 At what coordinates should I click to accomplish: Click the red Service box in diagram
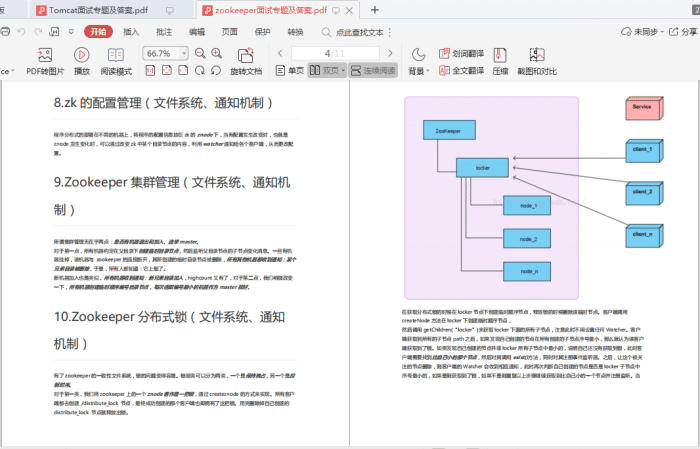pyautogui.click(x=644, y=108)
